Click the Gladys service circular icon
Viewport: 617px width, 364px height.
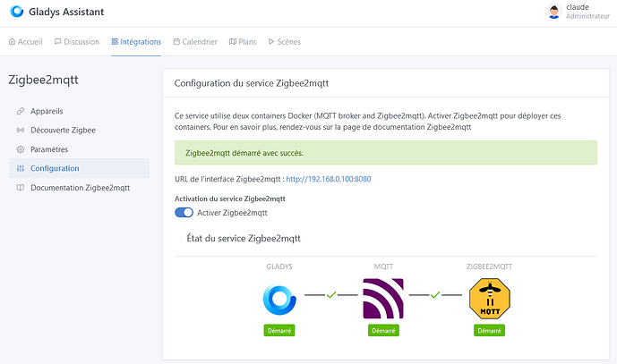pyautogui.click(x=279, y=300)
